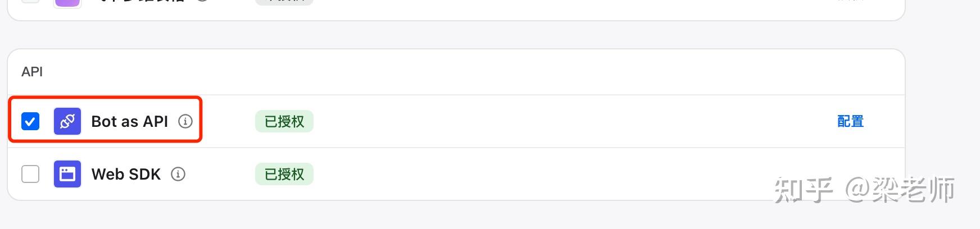This screenshot has width=980, height=229.
Task: Click the cut-off info icon in top row
Action: coord(202,1)
